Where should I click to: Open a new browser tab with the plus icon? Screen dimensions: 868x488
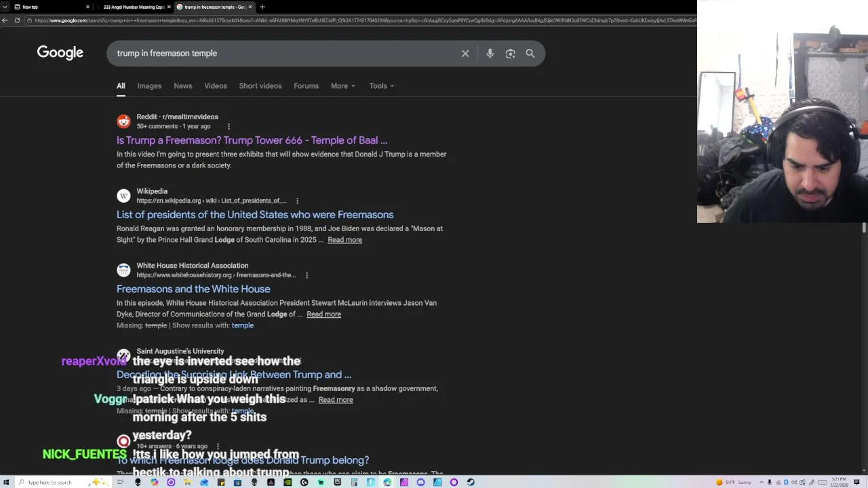262,7
